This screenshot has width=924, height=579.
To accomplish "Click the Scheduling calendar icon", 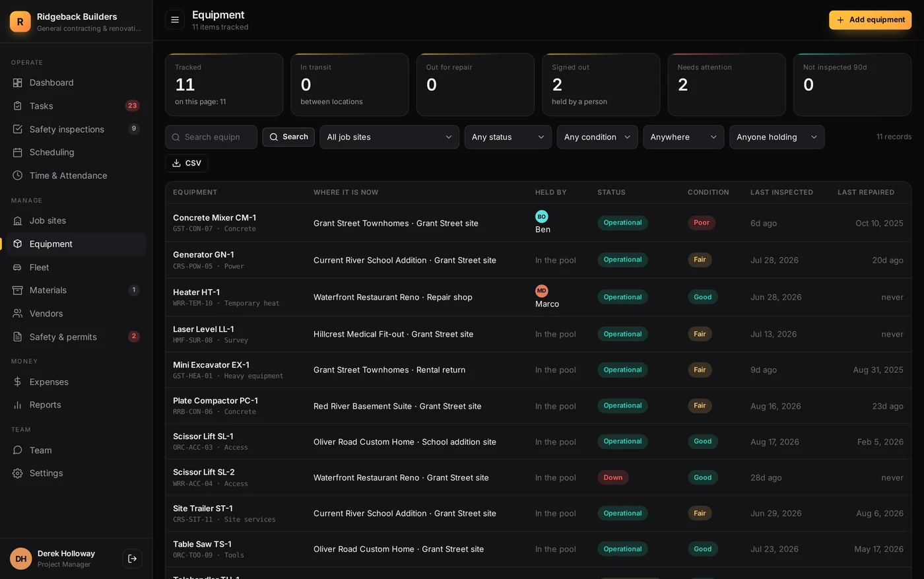I will (x=18, y=153).
